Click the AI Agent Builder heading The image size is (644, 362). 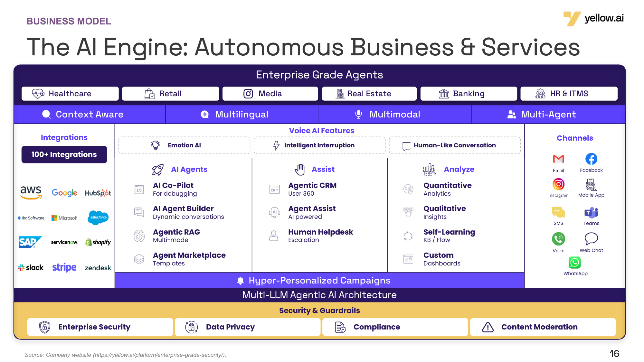pyautogui.click(x=183, y=209)
